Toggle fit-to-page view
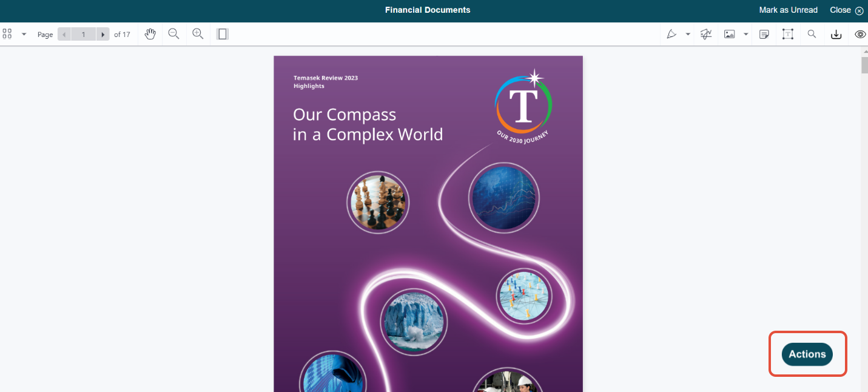 click(223, 34)
